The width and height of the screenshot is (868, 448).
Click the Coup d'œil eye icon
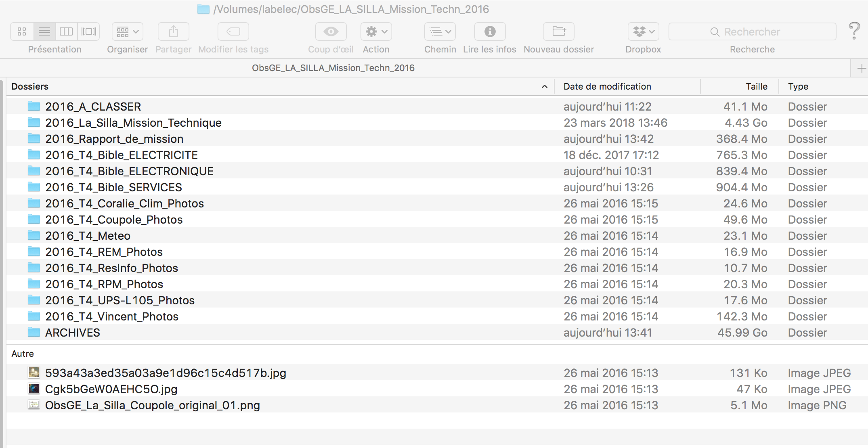coord(331,31)
